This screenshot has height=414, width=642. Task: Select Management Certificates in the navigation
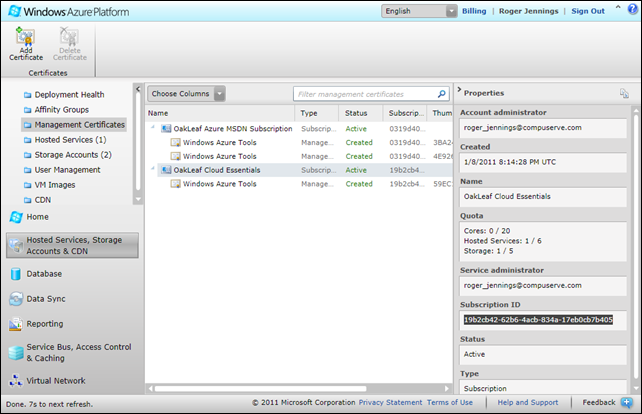pos(74,125)
